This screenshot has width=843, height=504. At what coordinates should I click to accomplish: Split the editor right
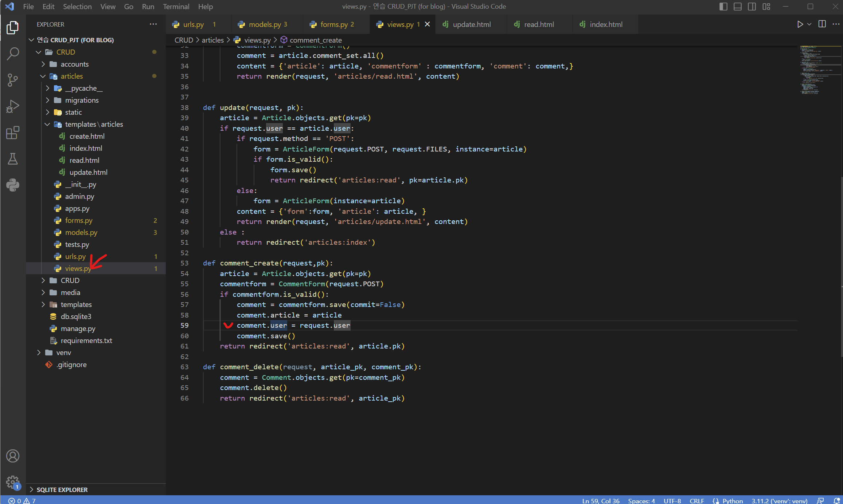(x=822, y=24)
